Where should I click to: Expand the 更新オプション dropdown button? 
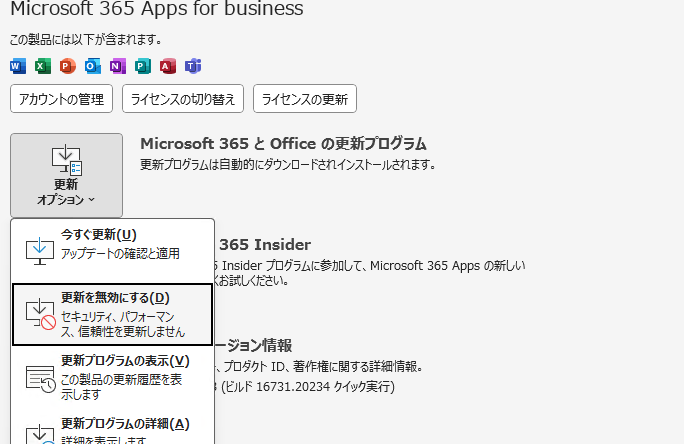(66, 175)
